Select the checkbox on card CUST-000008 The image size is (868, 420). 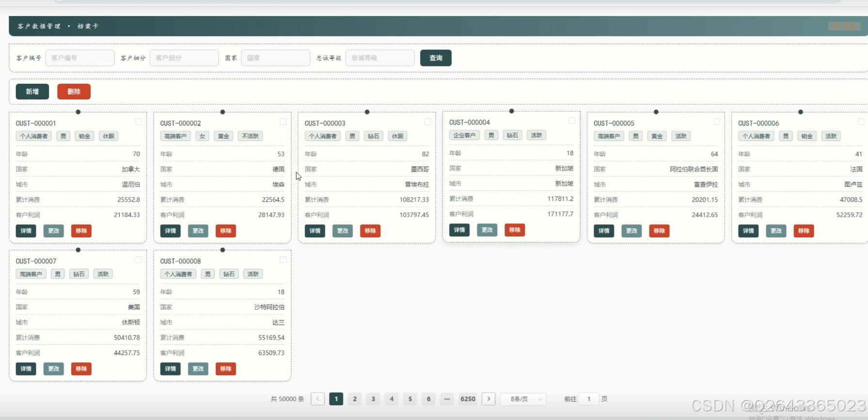tap(283, 260)
